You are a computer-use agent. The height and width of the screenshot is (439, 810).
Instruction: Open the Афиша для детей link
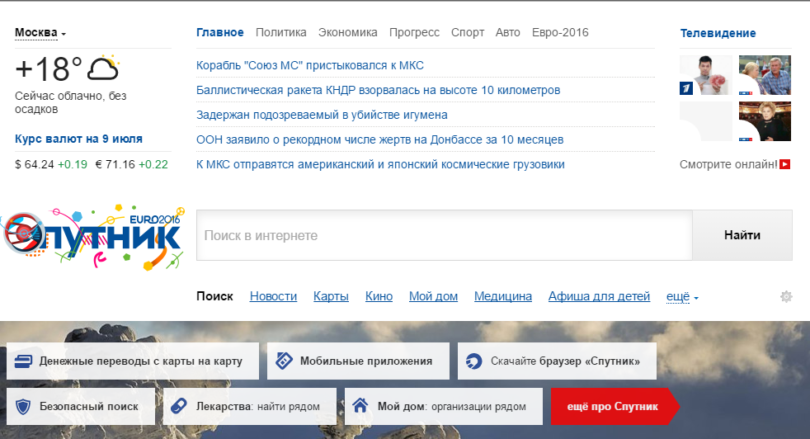pyautogui.click(x=599, y=296)
